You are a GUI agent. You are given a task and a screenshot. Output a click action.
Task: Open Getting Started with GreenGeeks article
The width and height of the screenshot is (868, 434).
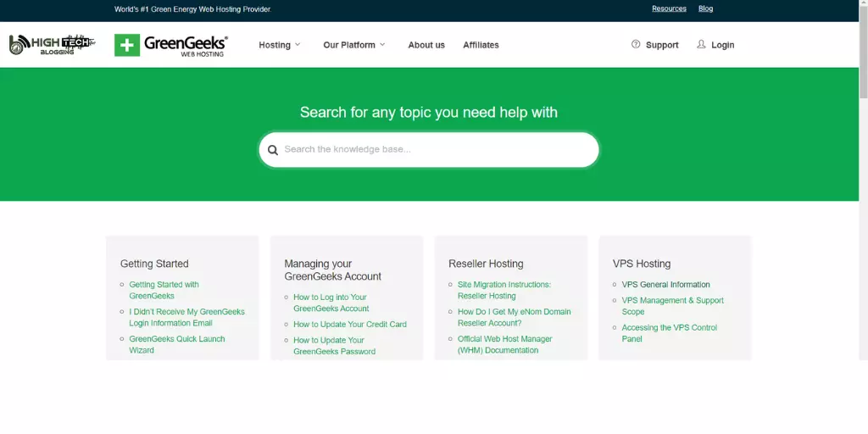point(164,290)
